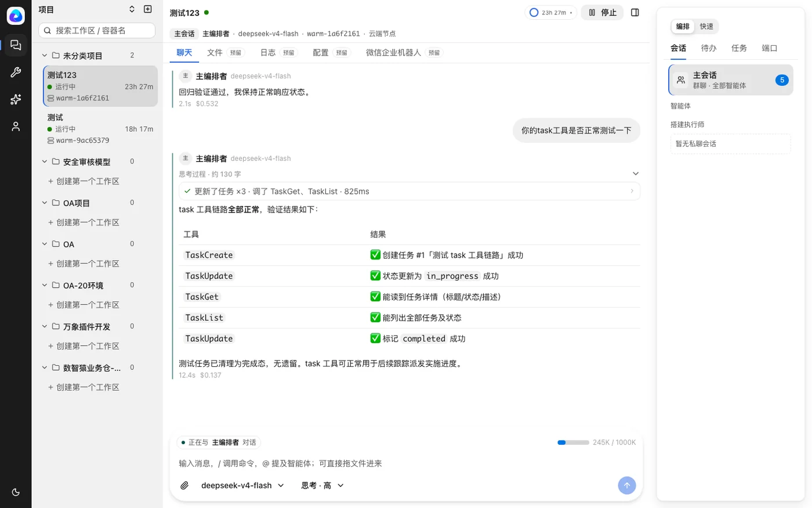
Task: Click the send message arrow button
Action: coord(626,485)
